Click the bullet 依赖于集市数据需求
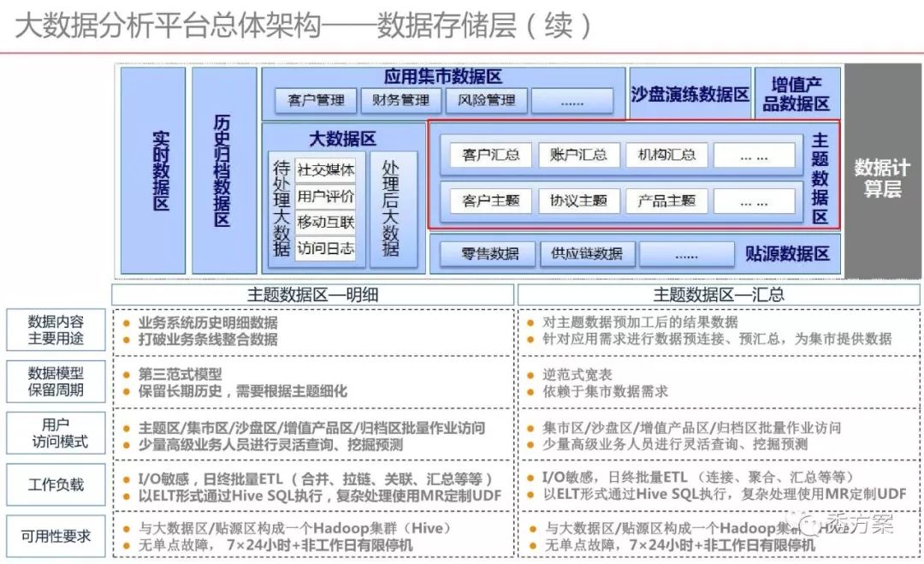 point(605,391)
